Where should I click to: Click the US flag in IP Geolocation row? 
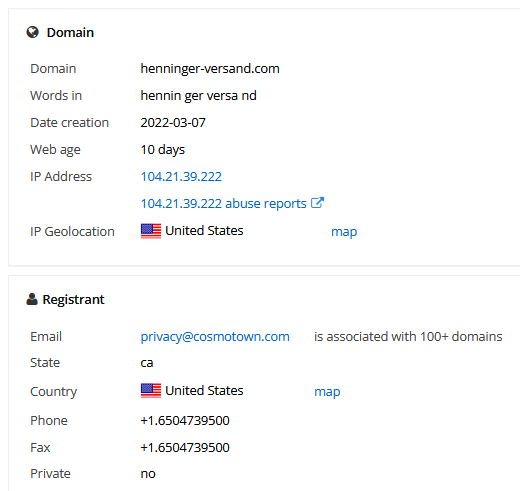coord(151,231)
